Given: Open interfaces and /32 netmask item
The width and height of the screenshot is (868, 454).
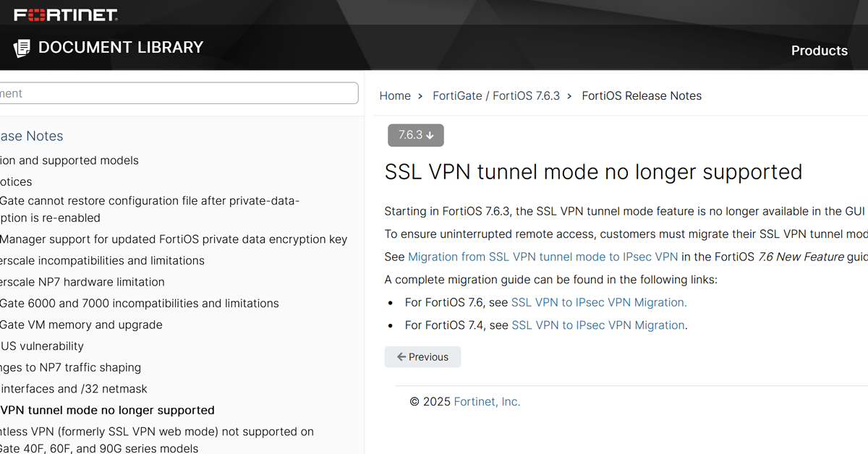Looking at the screenshot, I should coord(74,390).
